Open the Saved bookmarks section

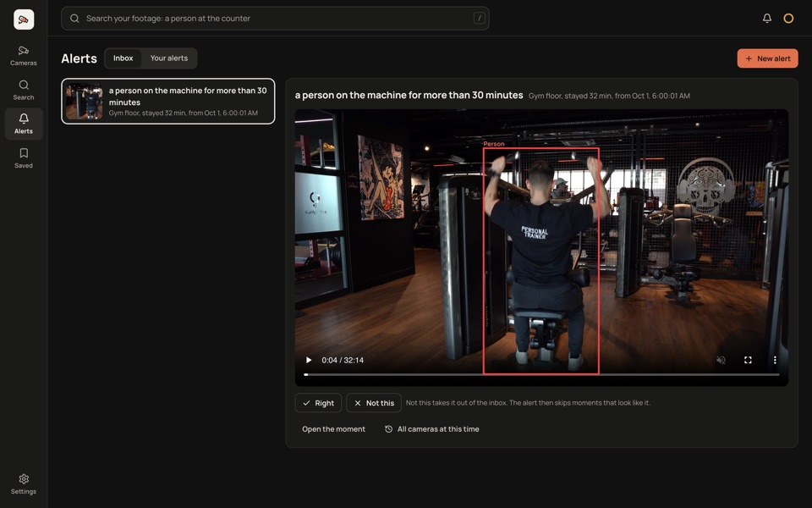[24, 158]
